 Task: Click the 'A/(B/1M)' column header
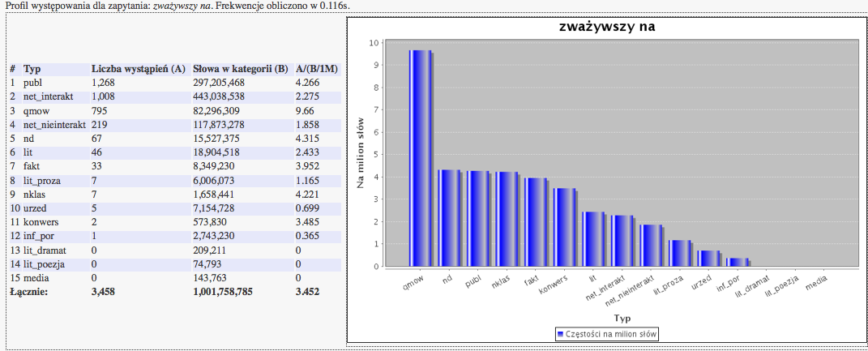(317, 69)
